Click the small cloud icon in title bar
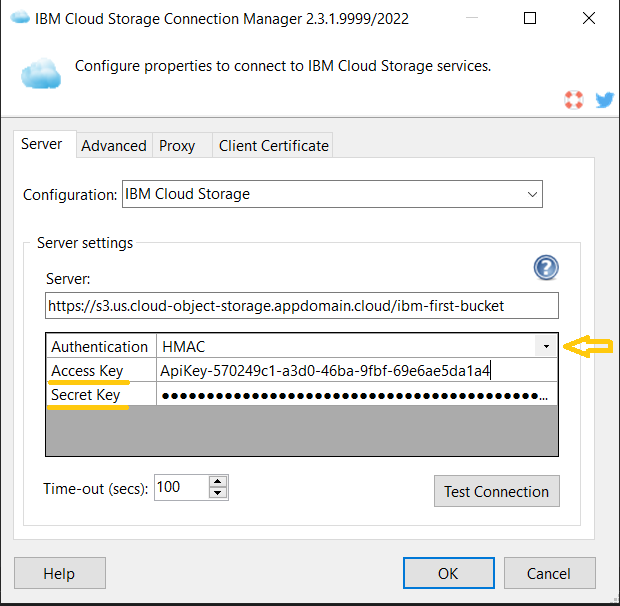620x606 pixels. 19,18
